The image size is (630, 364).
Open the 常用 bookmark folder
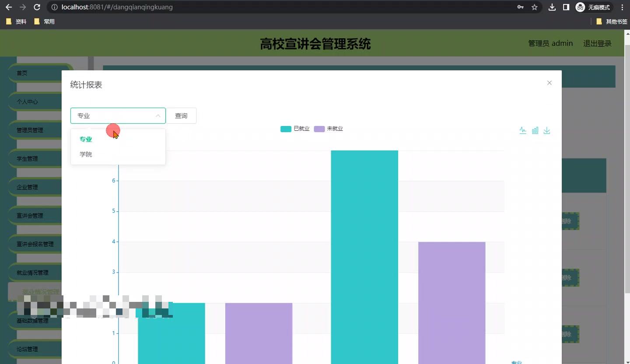(x=44, y=21)
